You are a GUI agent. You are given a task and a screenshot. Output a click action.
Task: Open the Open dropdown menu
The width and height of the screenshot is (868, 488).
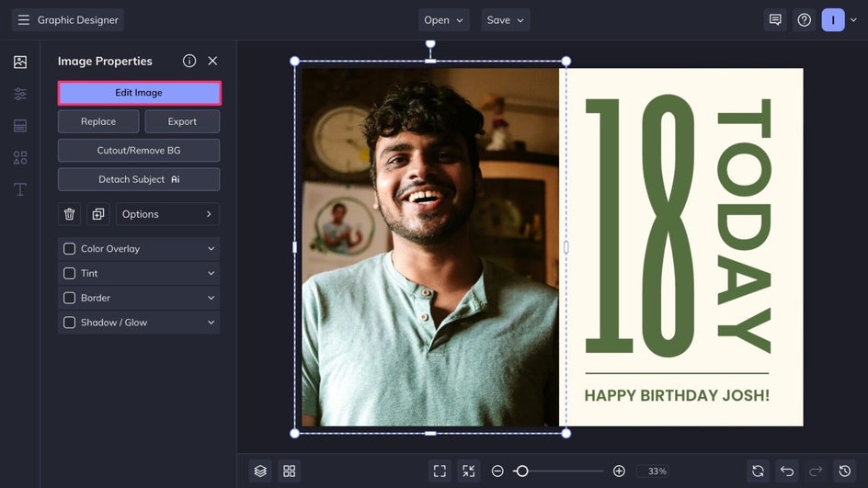pyautogui.click(x=443, y=20)
